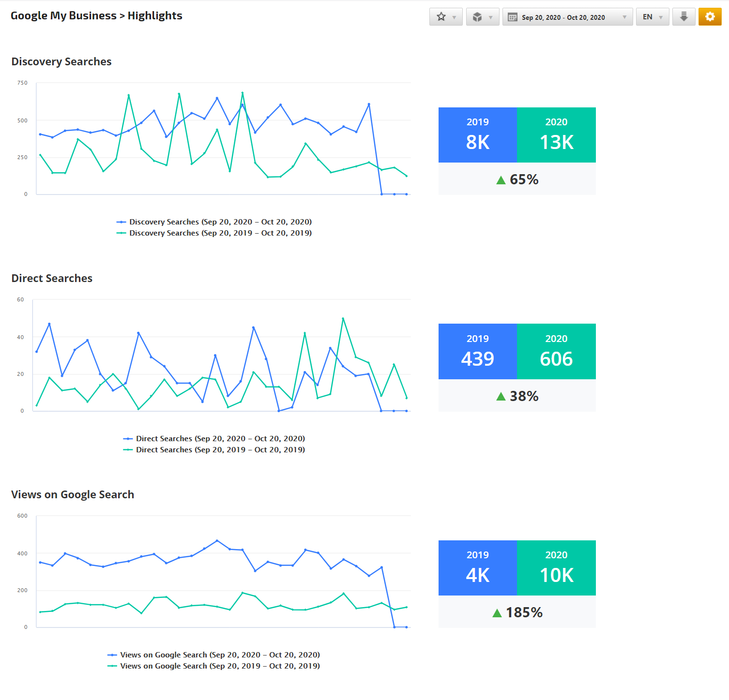
Task: Click the Views on Google Search heading
Action: click(73, 494)
